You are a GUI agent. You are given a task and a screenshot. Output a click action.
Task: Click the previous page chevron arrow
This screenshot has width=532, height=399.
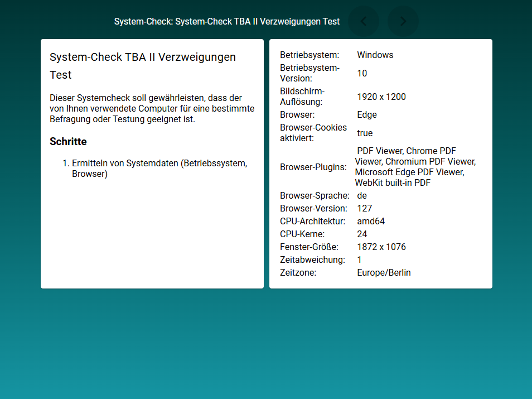(x=364, y=21)
